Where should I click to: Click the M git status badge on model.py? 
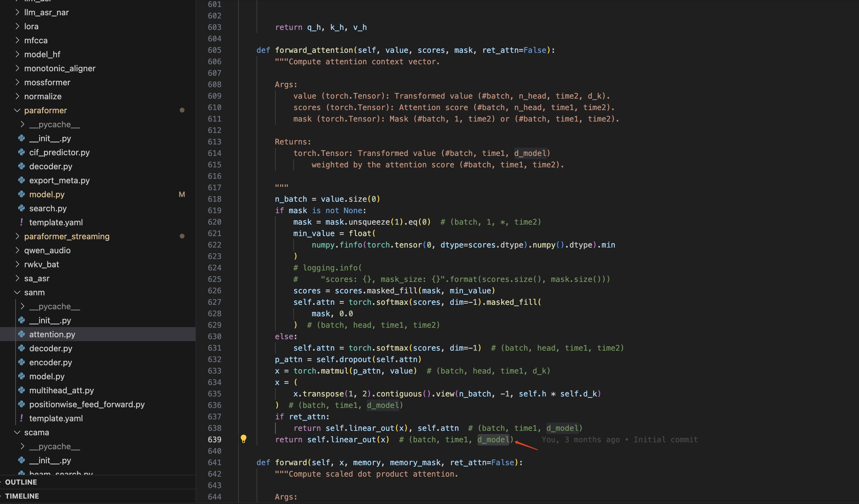tap(182, 194)
